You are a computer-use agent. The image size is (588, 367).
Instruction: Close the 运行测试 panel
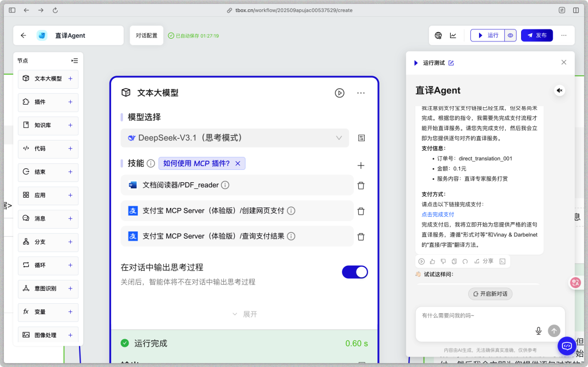click(563, 62)
